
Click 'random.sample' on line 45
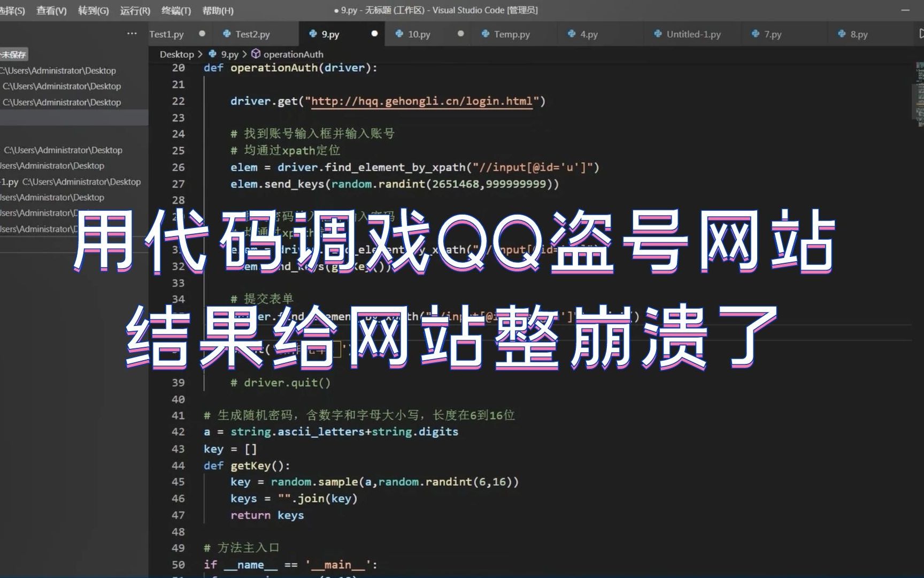(314, 482)
